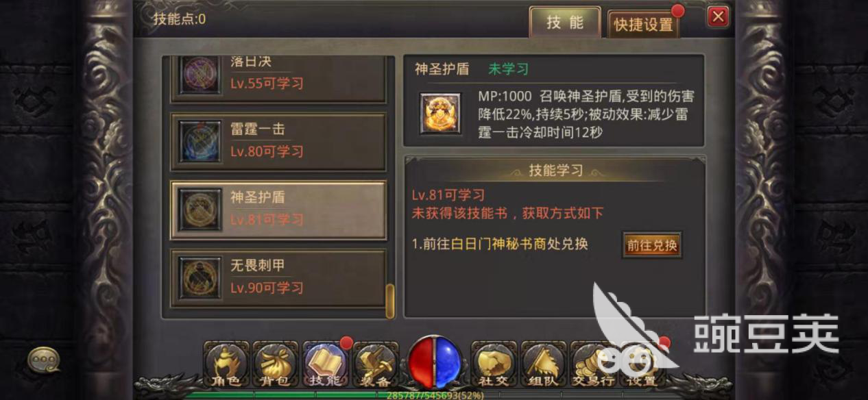The image size is (868, 400).
Task: Click the skill list scrollbar handle
Action: (390, 300)
